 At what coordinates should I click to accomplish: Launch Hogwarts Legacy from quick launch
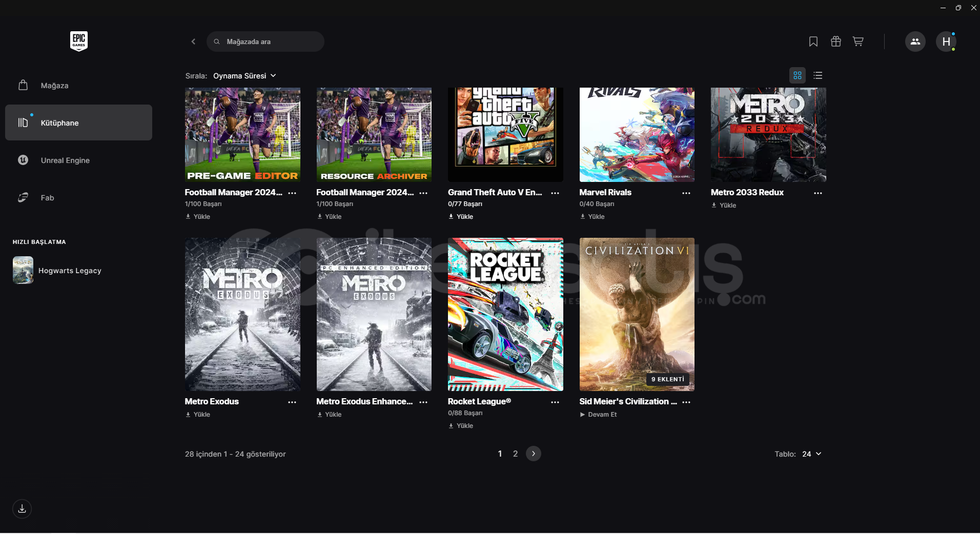[x=57, y=271]
